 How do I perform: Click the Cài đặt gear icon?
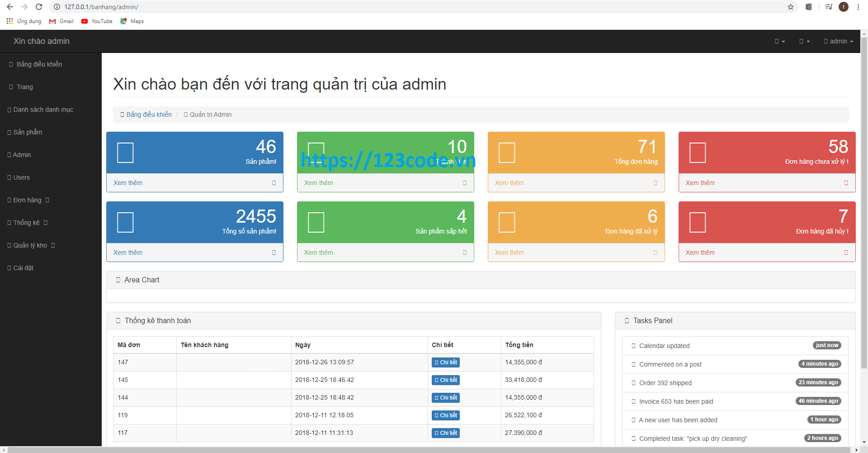(9, 267)
